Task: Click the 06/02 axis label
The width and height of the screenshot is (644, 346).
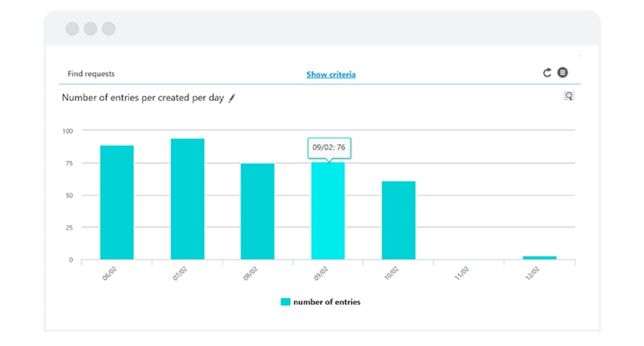Action: coord(109,273)
